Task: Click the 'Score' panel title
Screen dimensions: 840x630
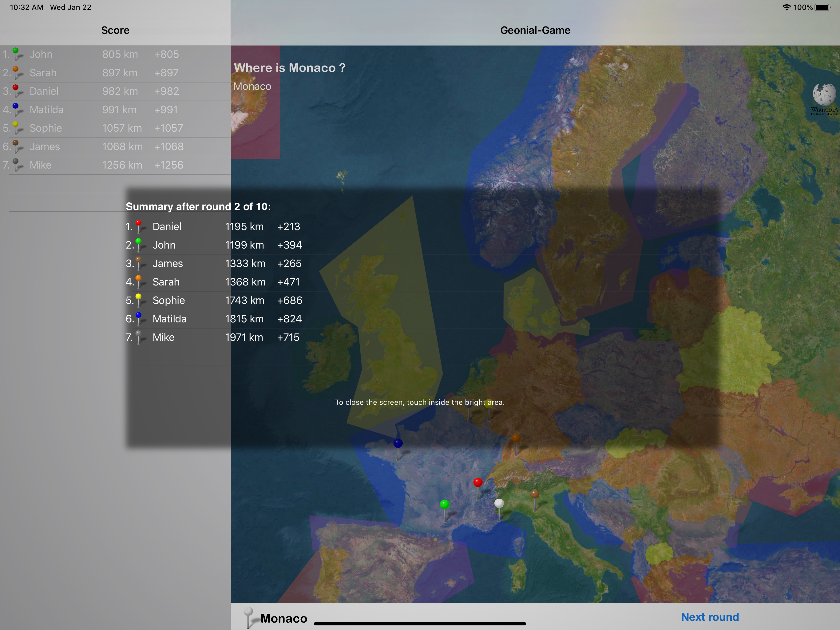Action: click(x=115, y=30)
